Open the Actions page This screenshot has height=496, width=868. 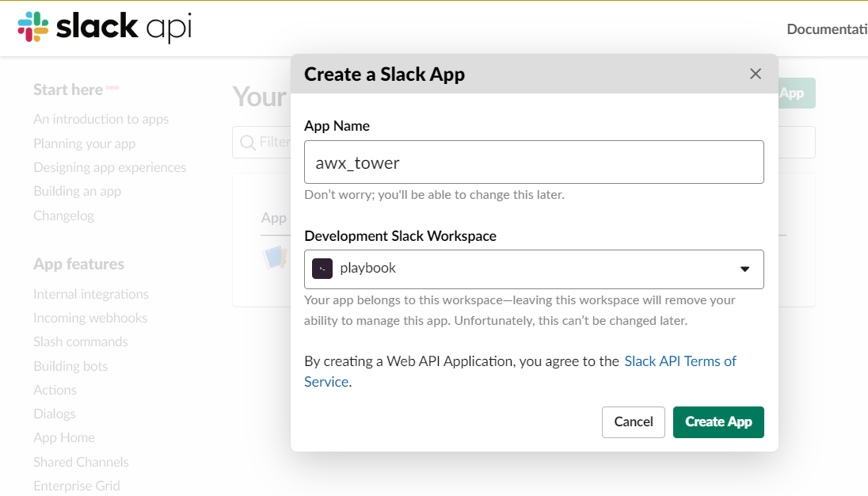coord(55,390)
